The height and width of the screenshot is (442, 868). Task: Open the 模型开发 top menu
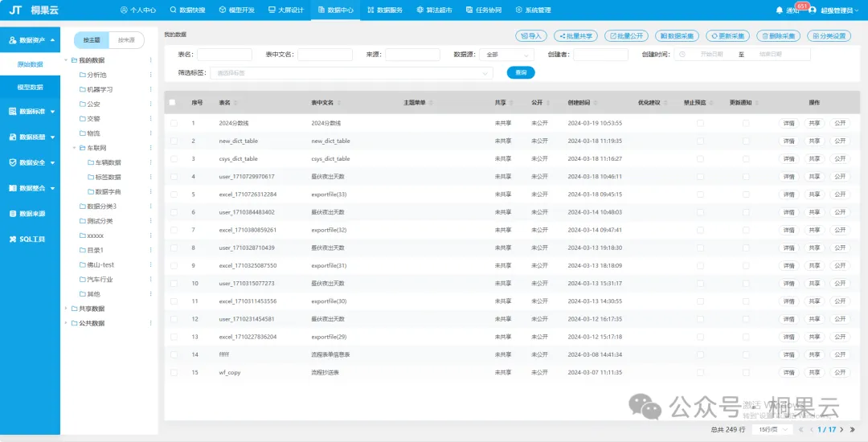click(x=237, y=10)
